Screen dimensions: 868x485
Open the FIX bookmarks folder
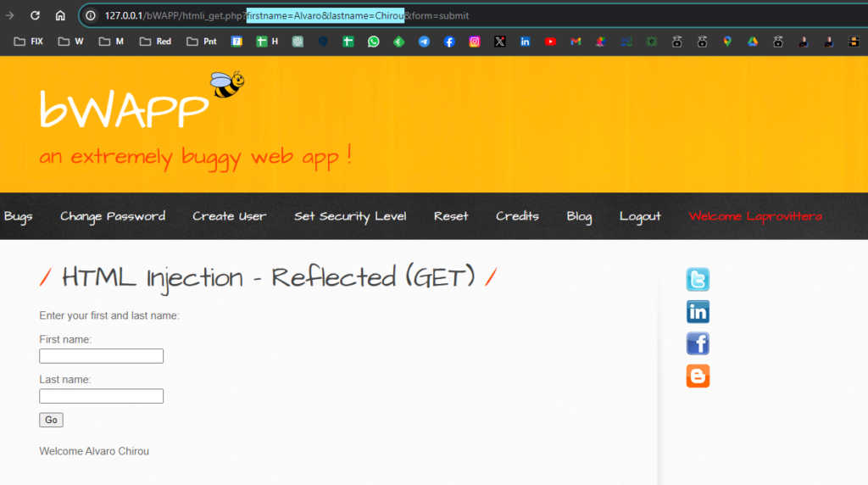(28, 42)
